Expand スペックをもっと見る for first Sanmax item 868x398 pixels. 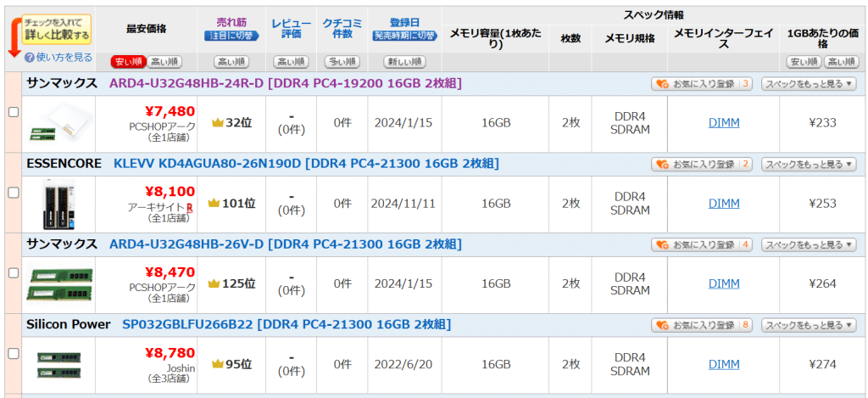click(808, 84)
